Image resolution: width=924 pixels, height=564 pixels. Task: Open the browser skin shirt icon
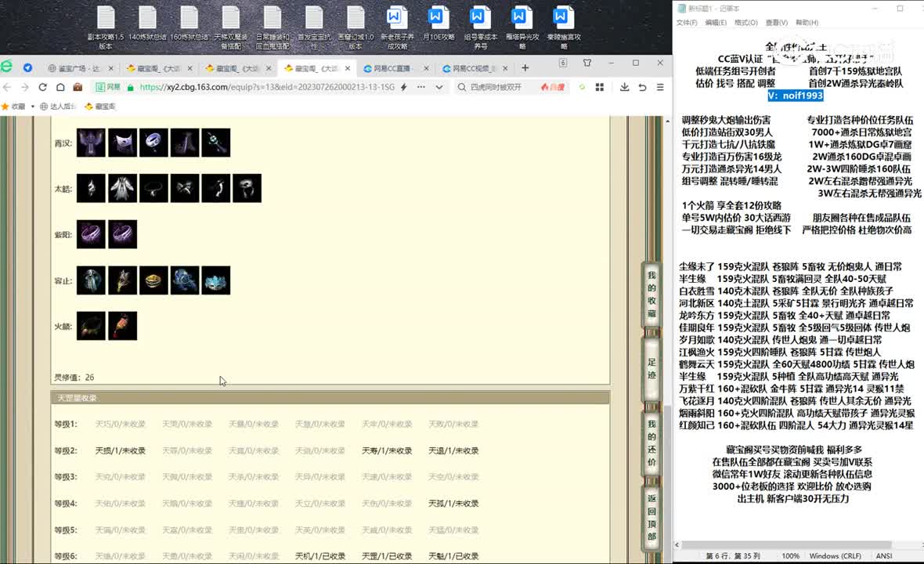click(x=587, y=63)
